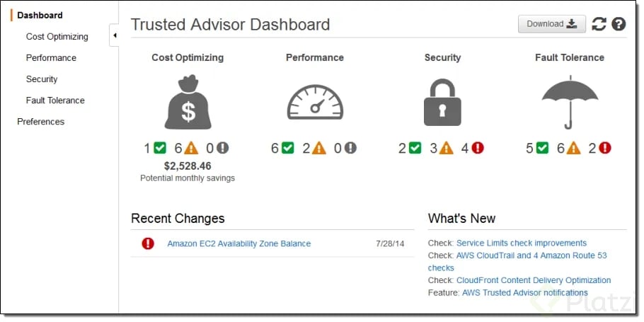Go to Fault Tolerance in the sidebar
Screen dimensions: 644x322
tap(55, 100)
